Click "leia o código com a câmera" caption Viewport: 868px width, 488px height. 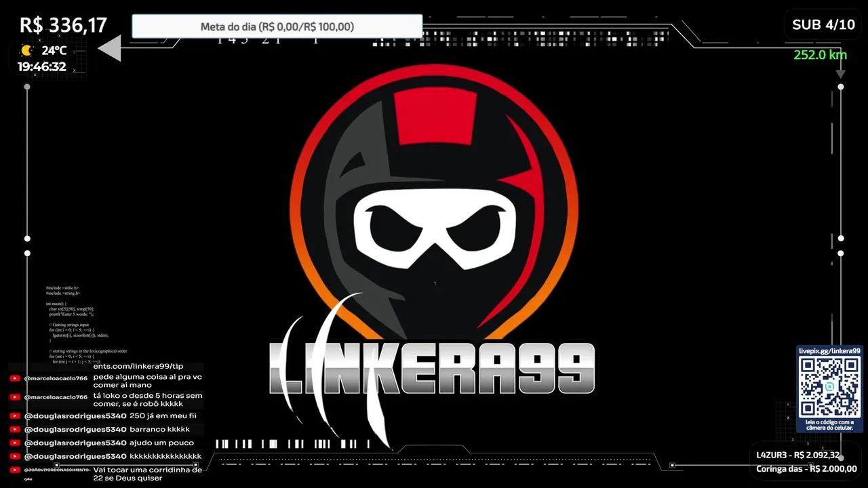[829, 425]
